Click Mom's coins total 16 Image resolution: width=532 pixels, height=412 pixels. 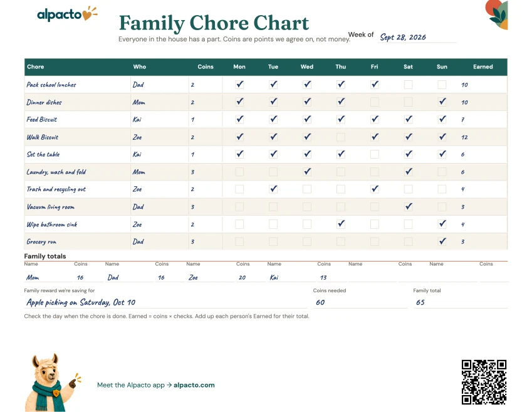pyautogui.click(x=88, y=278)
